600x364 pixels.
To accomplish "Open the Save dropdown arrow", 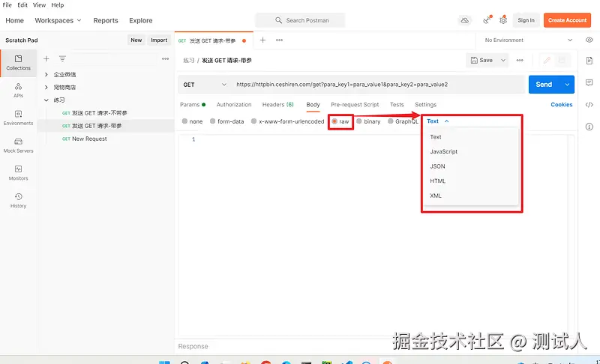I will [x=503, y=61].
